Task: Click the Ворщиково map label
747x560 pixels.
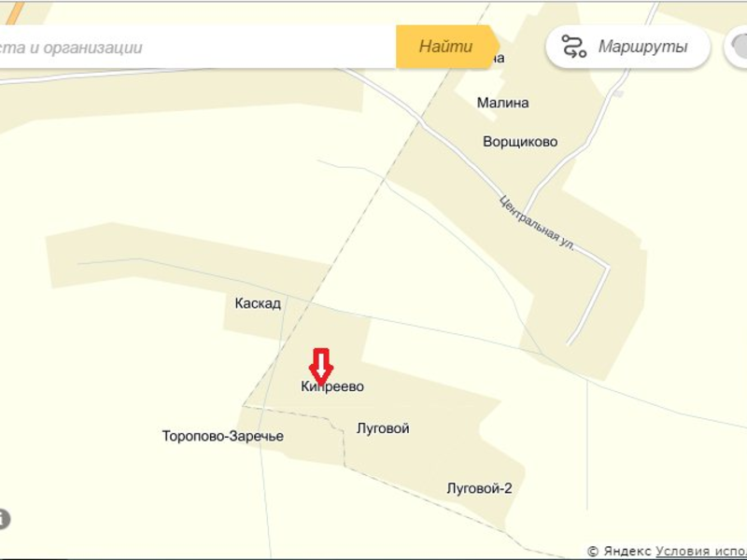Action: click(x=520, y=142)
